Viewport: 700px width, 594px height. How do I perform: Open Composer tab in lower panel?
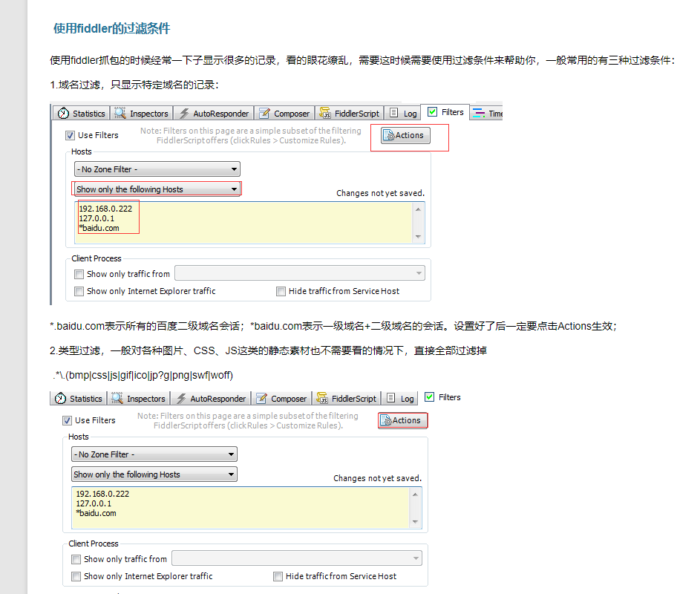point(281,399)
